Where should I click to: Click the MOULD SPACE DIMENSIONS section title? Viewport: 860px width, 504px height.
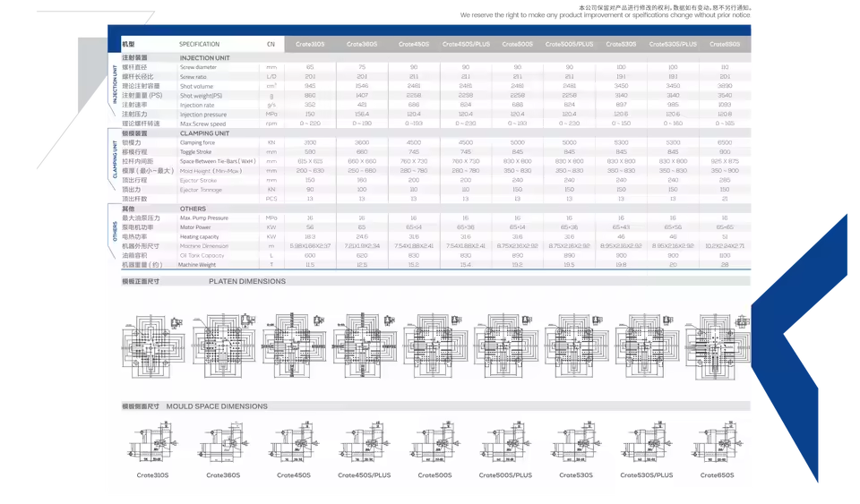point(217,406)
